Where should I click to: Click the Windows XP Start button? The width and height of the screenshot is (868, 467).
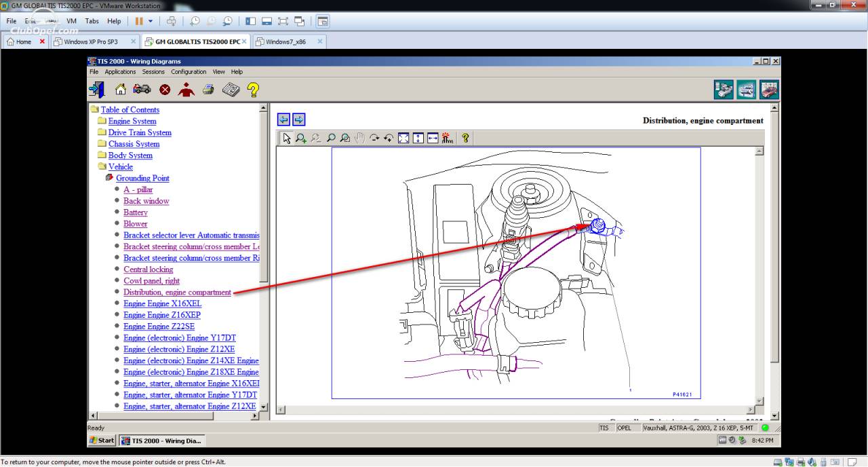tap(102, 441)
